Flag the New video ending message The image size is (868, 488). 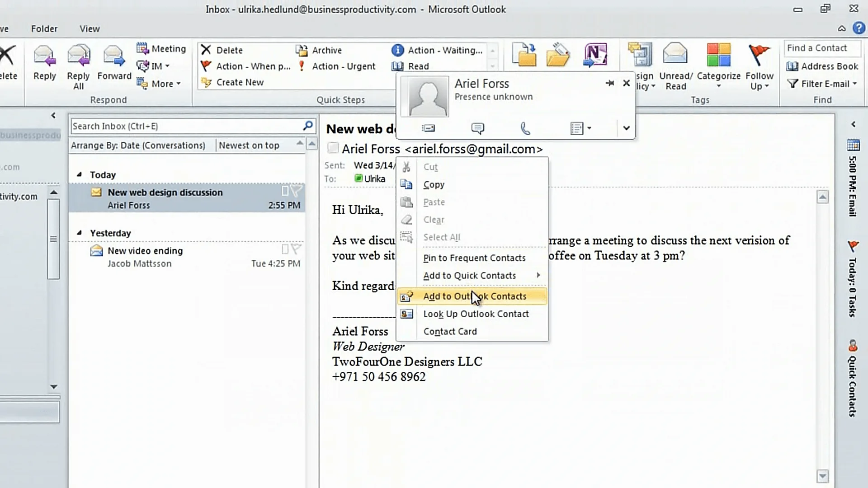pos(296,249)
